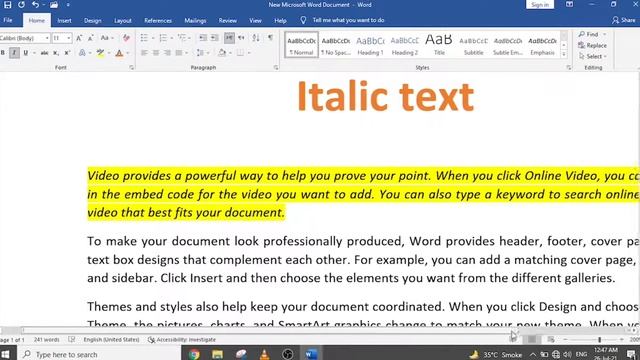
Task: Toggle left-to-right text direction
Action: [x=229, y=38]
